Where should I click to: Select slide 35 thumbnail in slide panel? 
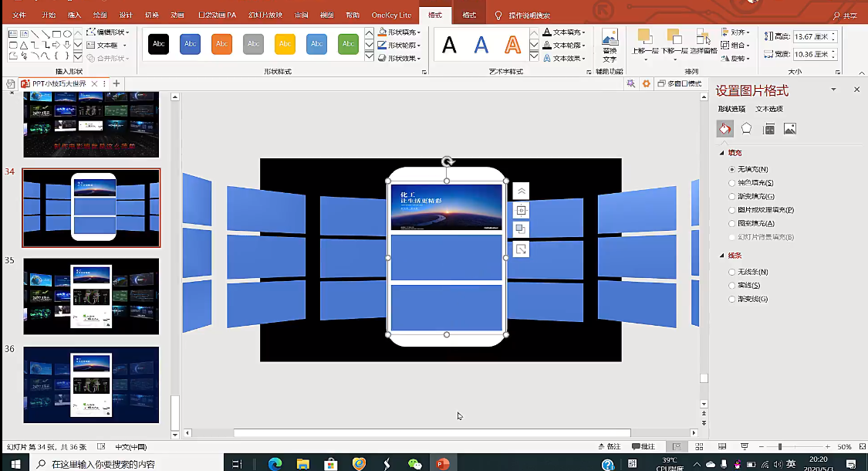click(91, 296)
